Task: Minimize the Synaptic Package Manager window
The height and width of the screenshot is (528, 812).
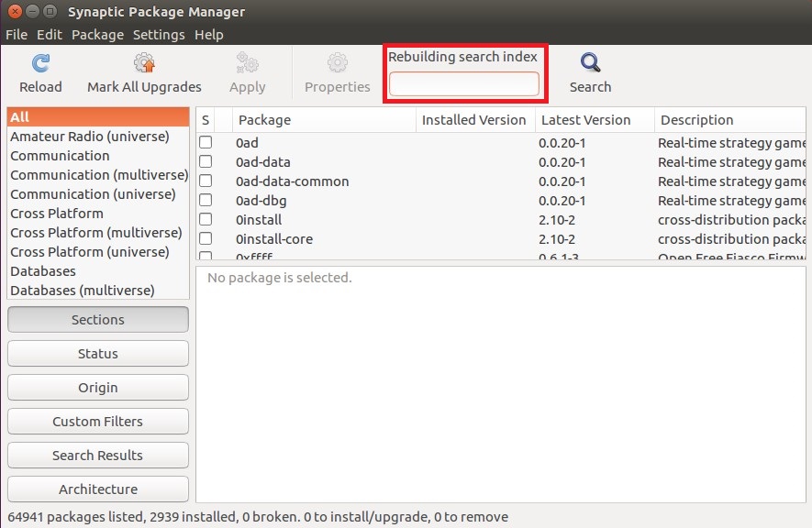Action: pos(33,11)
